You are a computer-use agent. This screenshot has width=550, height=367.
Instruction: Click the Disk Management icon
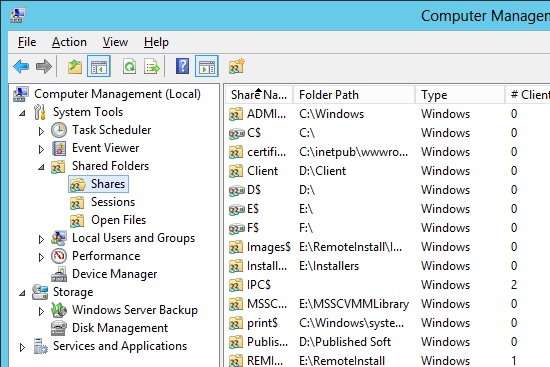[59, 328]
